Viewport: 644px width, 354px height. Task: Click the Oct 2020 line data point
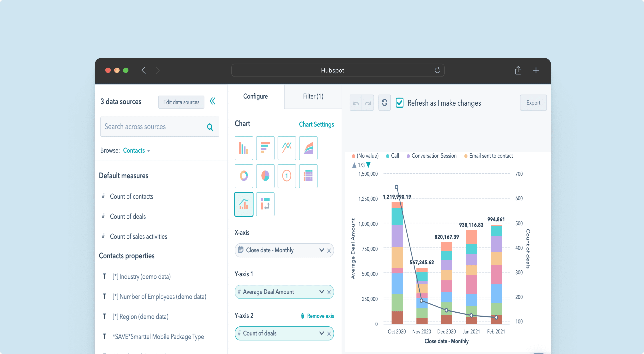tap(396, 187)
